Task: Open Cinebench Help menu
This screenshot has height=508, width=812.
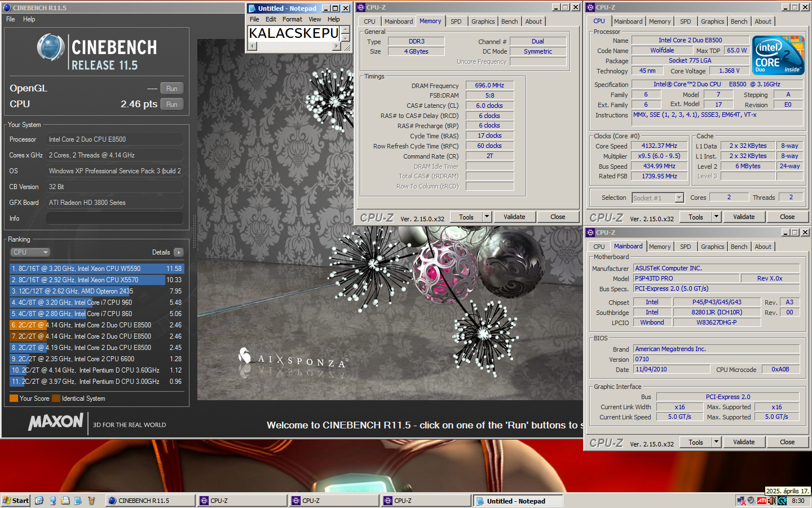Action: click(x=29, y=19)
